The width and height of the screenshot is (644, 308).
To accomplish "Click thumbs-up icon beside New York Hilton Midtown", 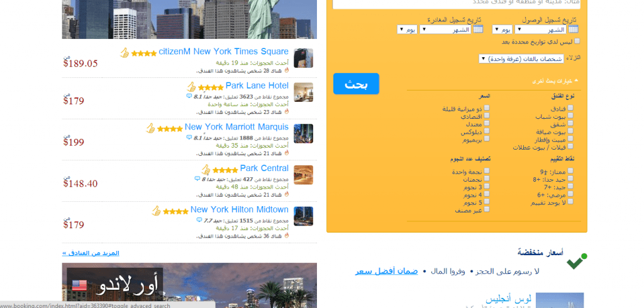I will tap(156, 211).
